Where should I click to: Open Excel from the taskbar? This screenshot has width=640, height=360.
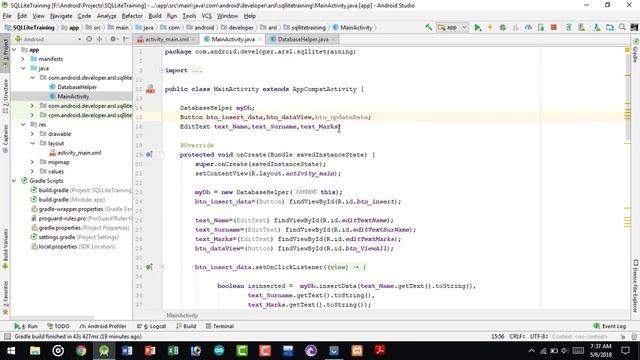[173, 351]
